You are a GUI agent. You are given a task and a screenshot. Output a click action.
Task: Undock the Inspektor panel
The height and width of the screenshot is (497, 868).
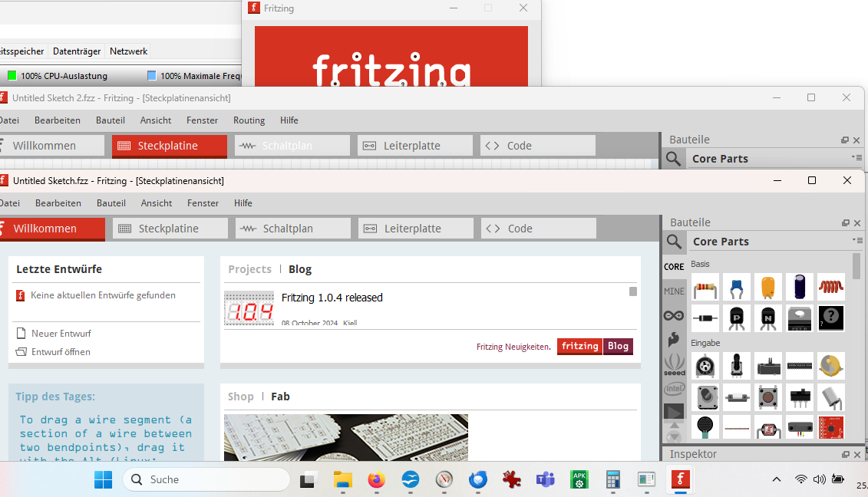click(845, 455)
